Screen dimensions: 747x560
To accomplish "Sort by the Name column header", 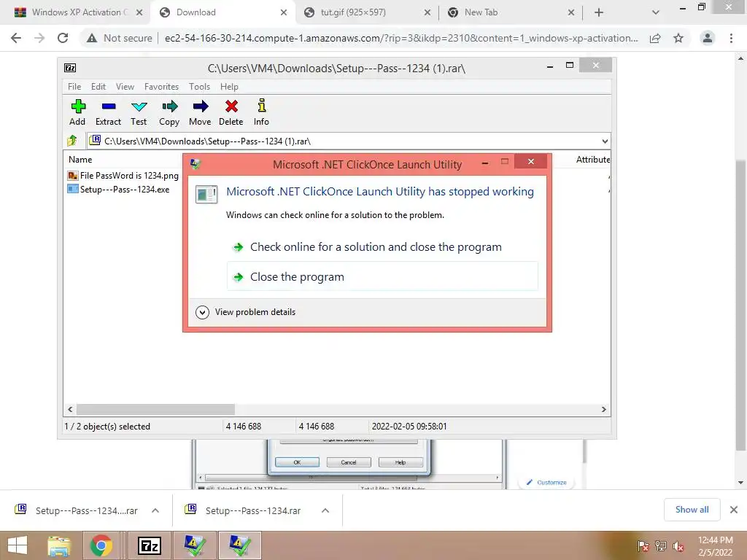I will [x=80, y=160].
